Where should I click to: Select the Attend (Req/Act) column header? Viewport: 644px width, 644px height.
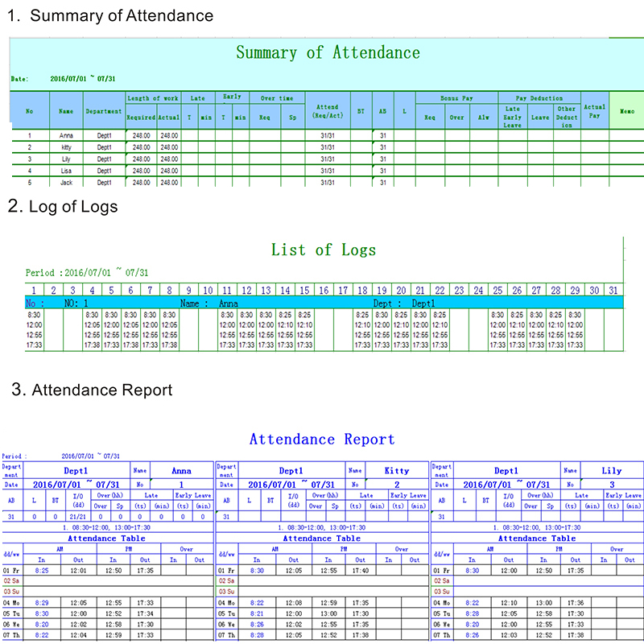coord(328,111)
